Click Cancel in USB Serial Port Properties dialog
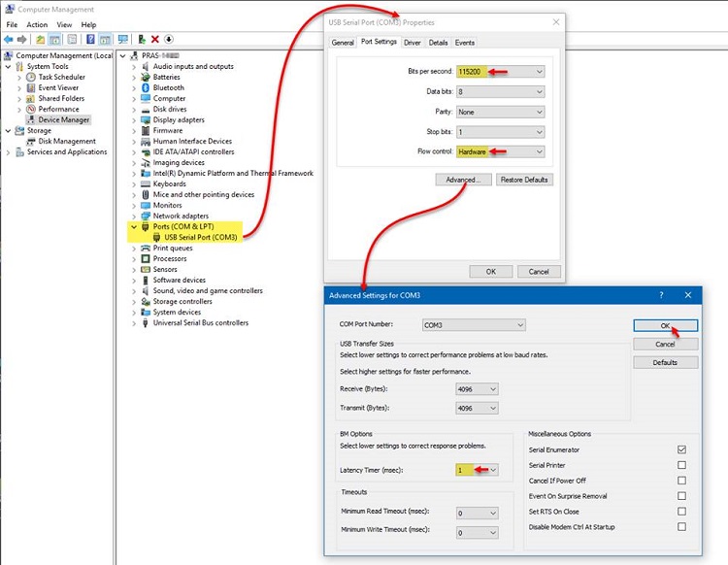Image resolution: width=728 pixels, height=565 pixels. (539, 272)
